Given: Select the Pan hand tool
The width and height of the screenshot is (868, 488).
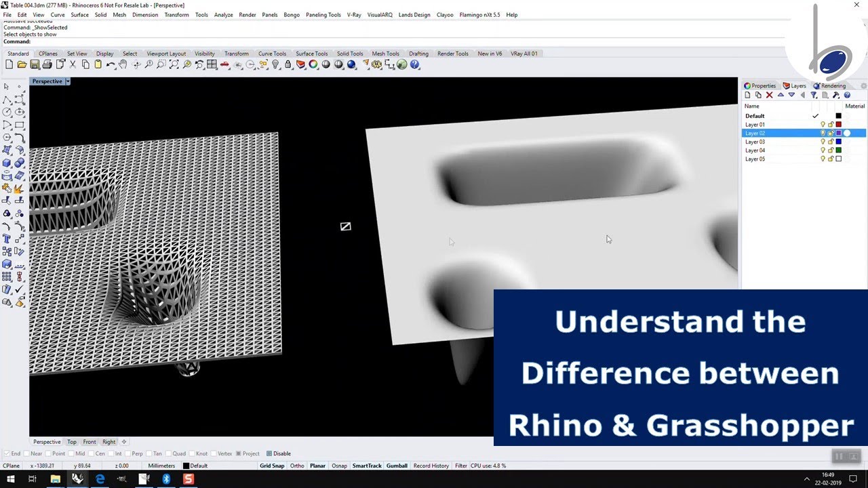Looking at the screenshot, I should point(123,64).
